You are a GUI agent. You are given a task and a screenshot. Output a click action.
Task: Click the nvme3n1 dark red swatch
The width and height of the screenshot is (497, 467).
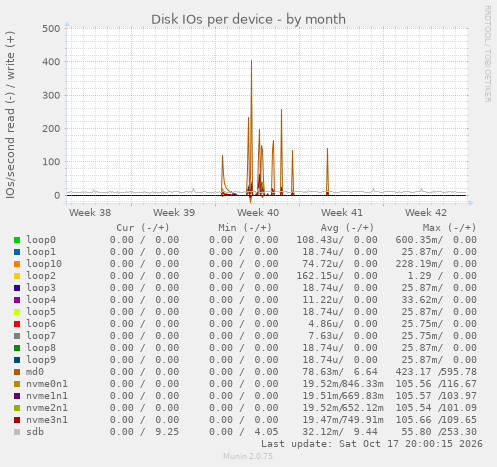[17, 420]
